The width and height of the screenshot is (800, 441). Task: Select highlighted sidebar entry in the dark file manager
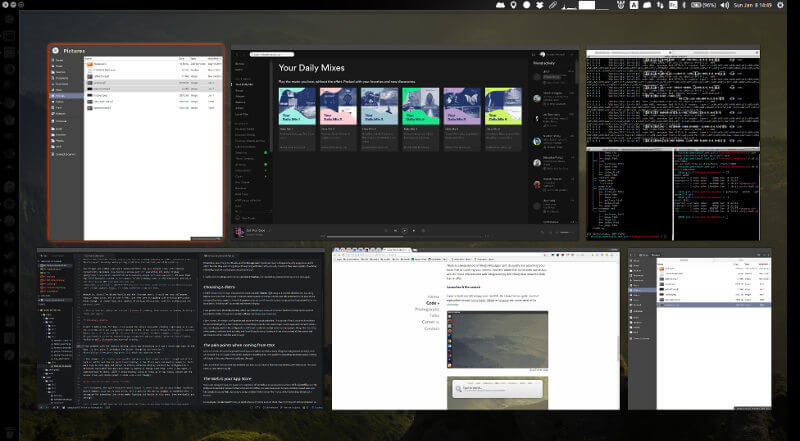point(642,290)
